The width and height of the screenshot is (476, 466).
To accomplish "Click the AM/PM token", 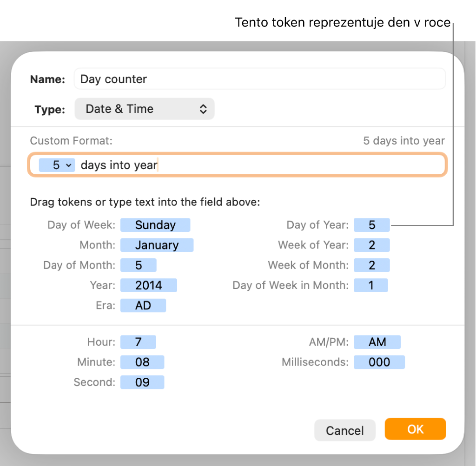I will [x=377, y=342].
